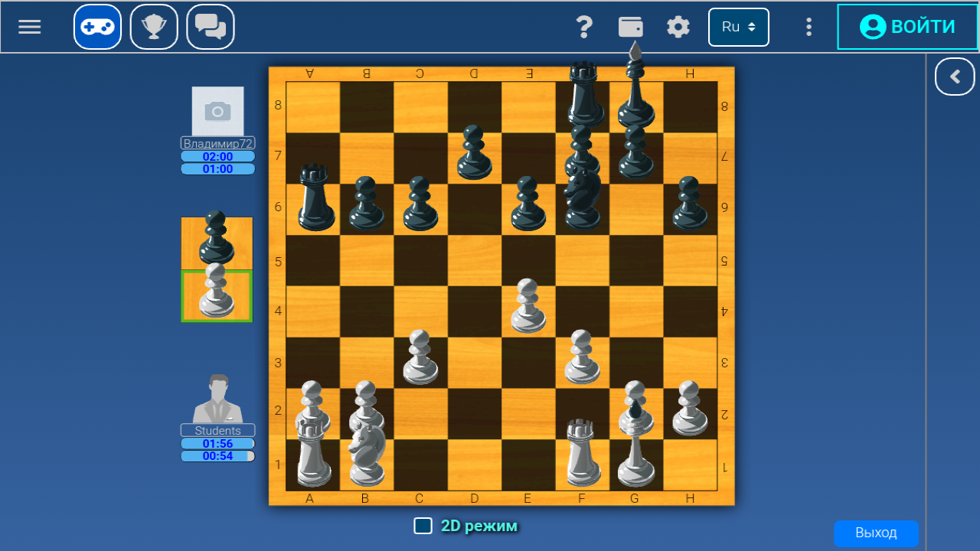Open the wallet payments icon
This screenshot has width=980, height=551.
coord(630,26)
